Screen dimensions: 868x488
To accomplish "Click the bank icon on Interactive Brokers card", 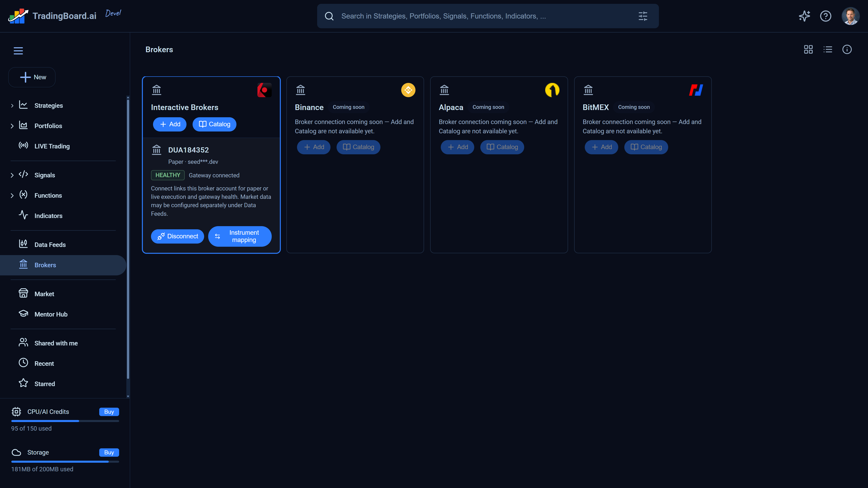I will (x=157, y=90).
